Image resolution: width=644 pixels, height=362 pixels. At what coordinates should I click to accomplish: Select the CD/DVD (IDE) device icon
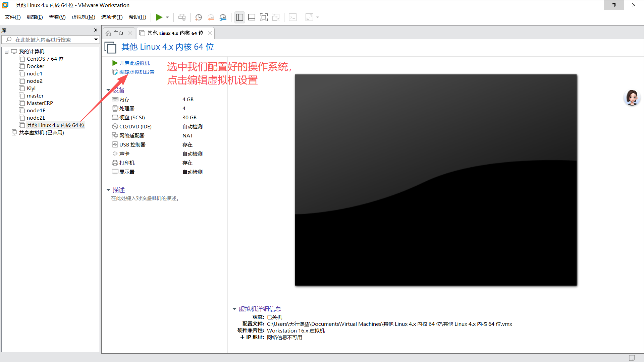[115, 126]
